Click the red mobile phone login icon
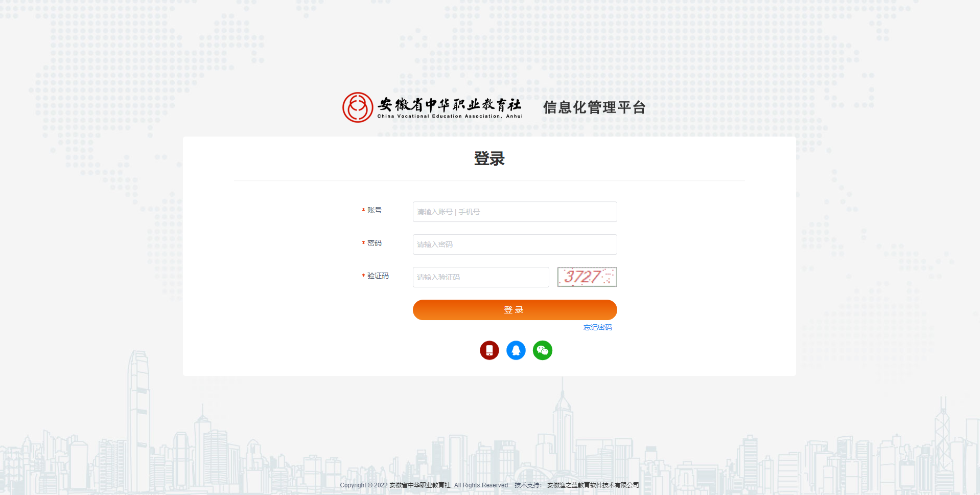Image resolution: width=980 pixels, height=495 pixels. [489, 350]
